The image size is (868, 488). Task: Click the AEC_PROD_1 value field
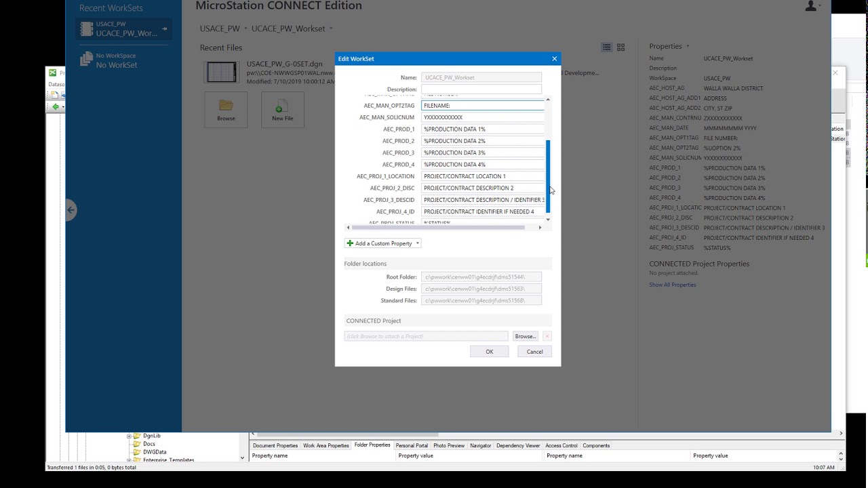tap(483, 129)
